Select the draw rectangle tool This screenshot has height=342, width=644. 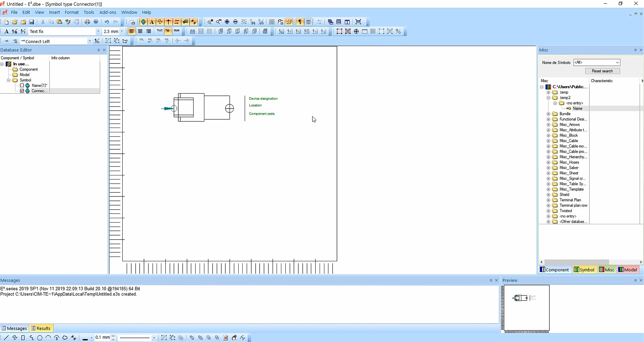click(x=23, y=338)
